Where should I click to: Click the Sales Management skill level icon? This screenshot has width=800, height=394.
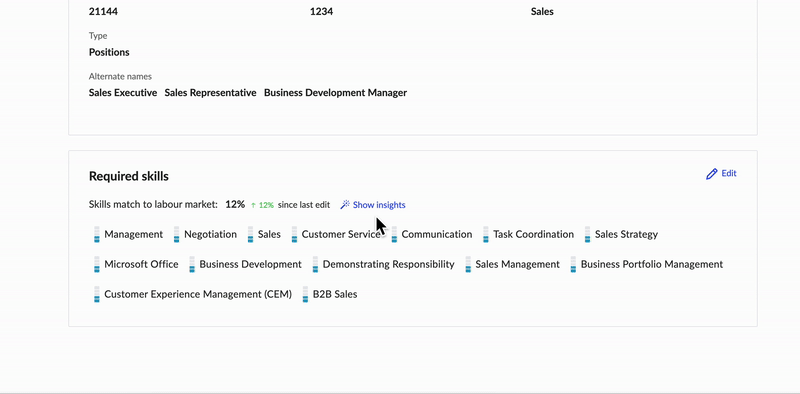[x=468, y=264]
